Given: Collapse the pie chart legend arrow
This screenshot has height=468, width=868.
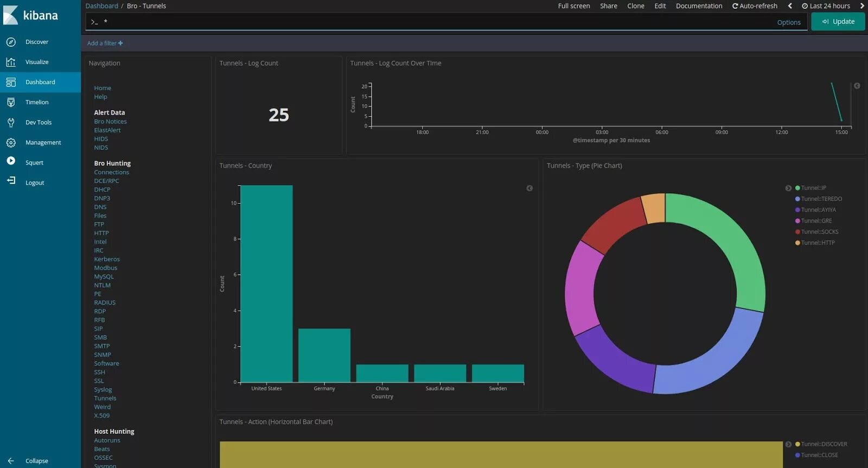Looking at the screenshot, I should pos(788,188).
